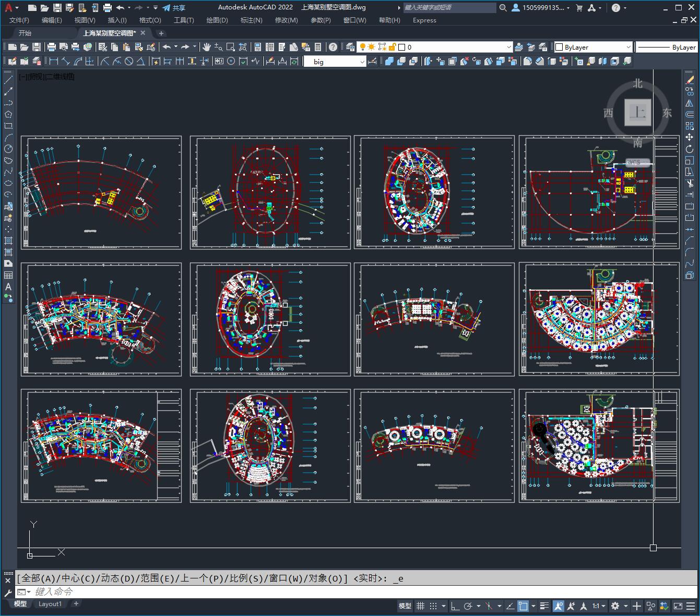Select the Line tool in draw toolbar
This screenshot has width=700, height=616.
pyautogui.click(x=8, y=80)
